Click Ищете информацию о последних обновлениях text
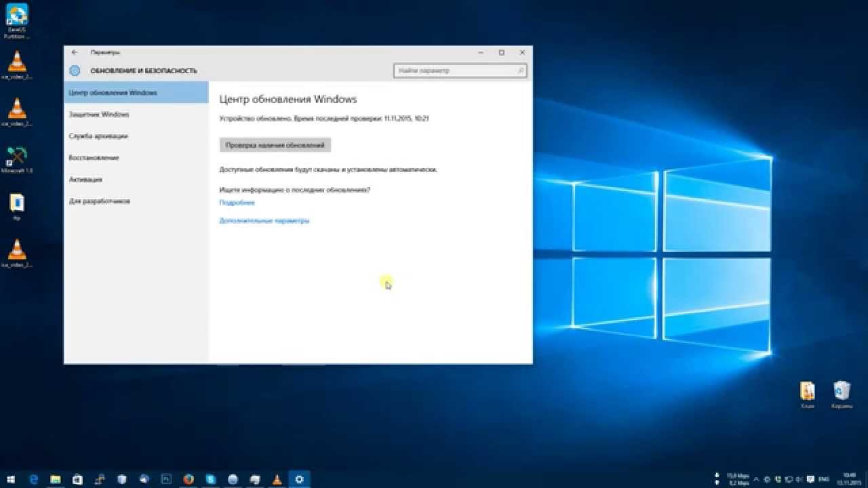The width and height of the screenshot is (868, 488). (295, 190)
